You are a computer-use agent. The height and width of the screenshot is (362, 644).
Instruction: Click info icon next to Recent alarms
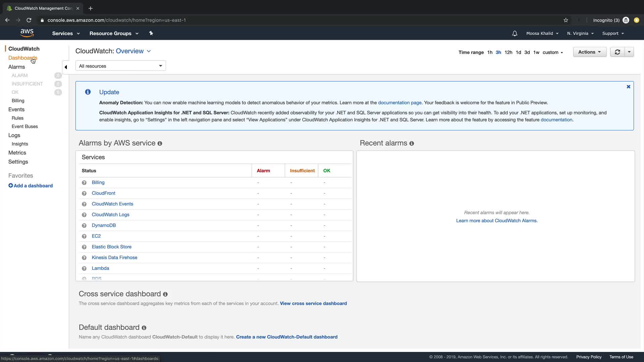pyautogui.click(x=412, y=143)
